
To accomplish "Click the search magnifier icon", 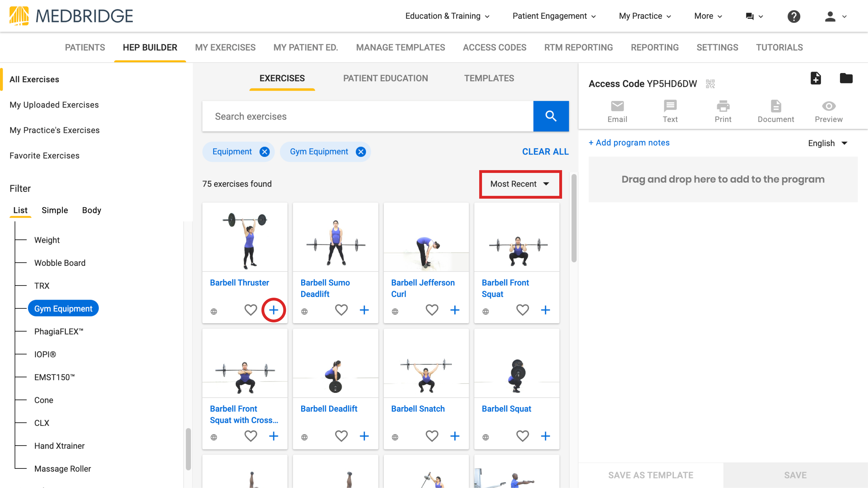I will click(x=551, y=116).
